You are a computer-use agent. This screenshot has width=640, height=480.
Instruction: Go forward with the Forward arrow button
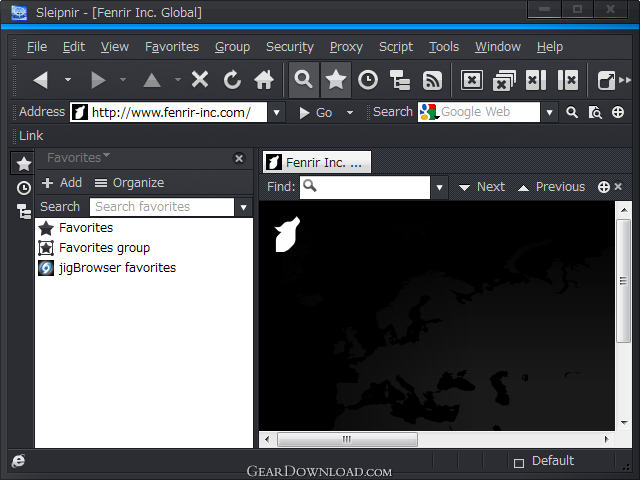[x=98, y=80]
